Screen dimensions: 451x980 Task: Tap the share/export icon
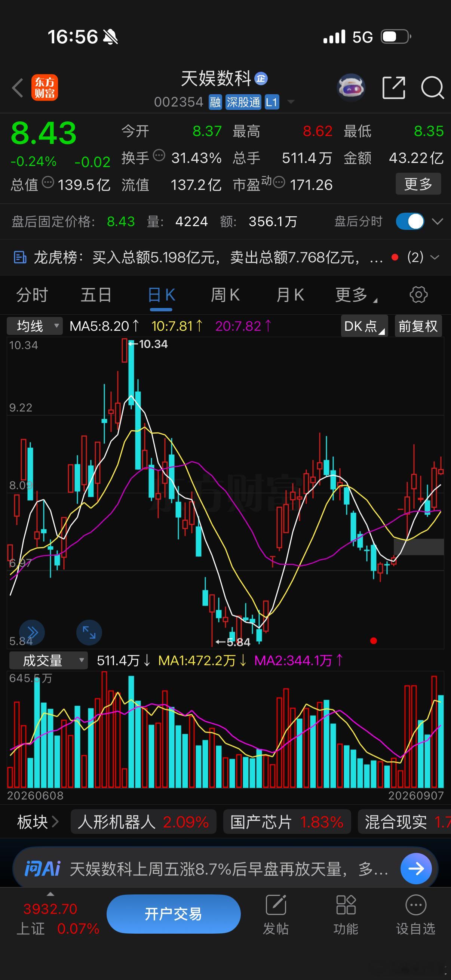(393, 87)
